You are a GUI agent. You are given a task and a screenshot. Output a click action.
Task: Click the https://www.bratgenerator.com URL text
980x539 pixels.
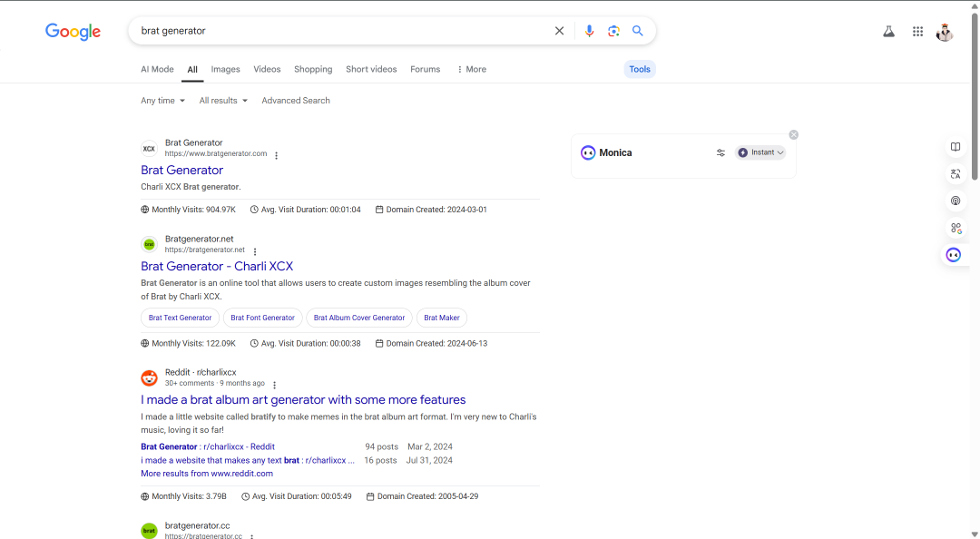coord(216,154)
